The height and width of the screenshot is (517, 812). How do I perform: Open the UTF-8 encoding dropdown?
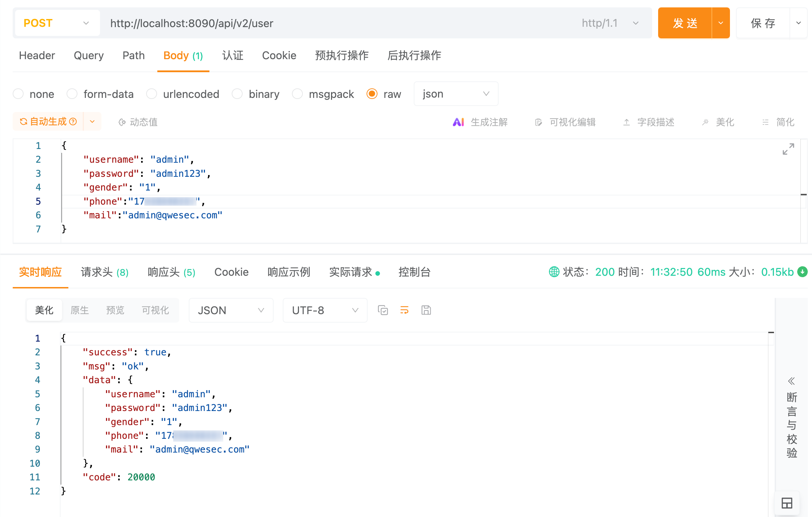[325, 310]
